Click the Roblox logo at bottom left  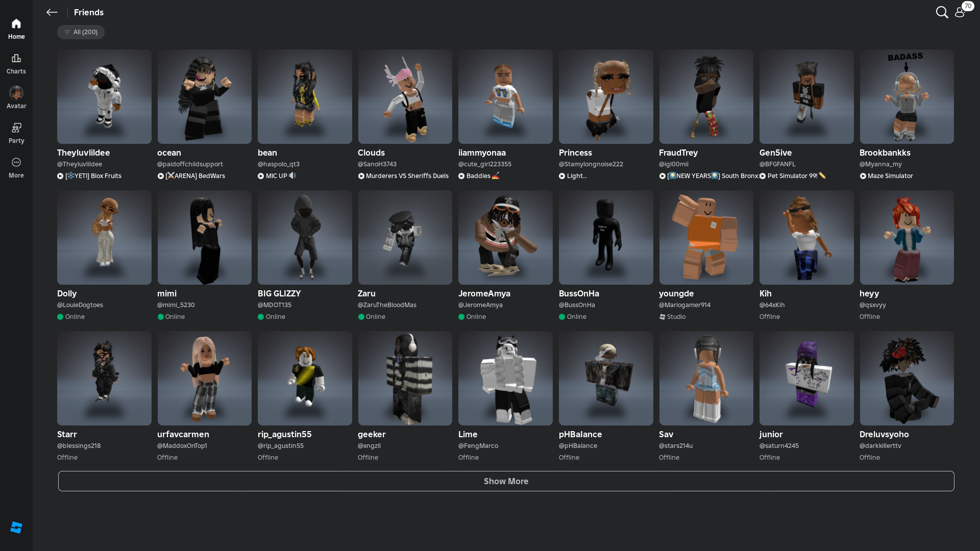tap(16, 528)
